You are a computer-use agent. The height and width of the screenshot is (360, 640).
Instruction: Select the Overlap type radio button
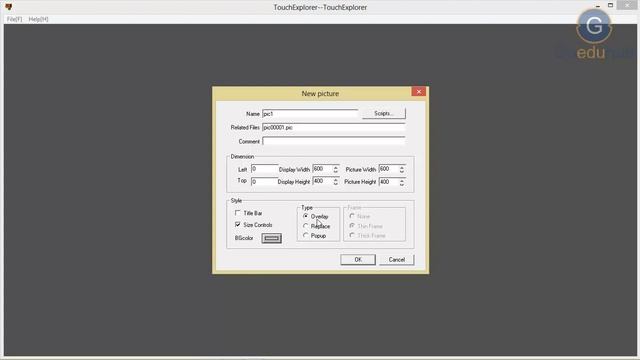click(x=306, y=216)
